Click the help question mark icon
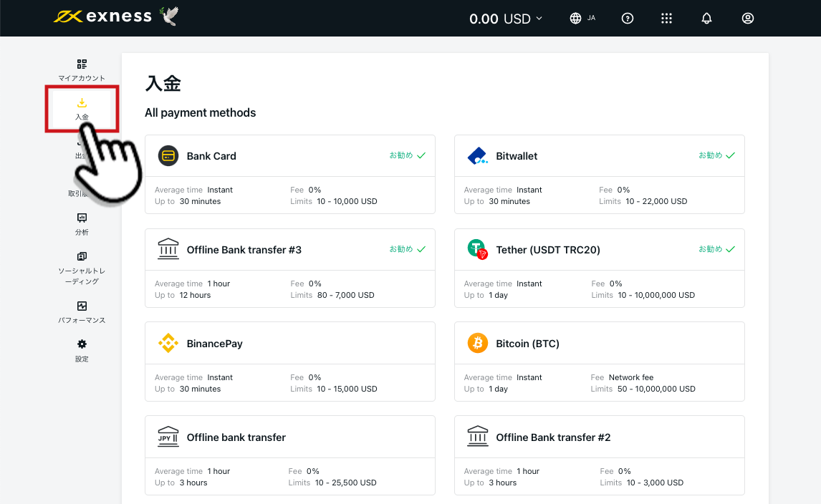This screenshot has height=504, width=821. (x=628, y=19)
